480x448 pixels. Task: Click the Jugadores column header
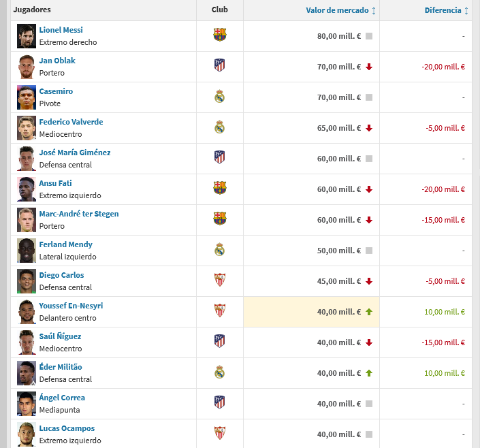pyautogui.click(x=32, y=10)
